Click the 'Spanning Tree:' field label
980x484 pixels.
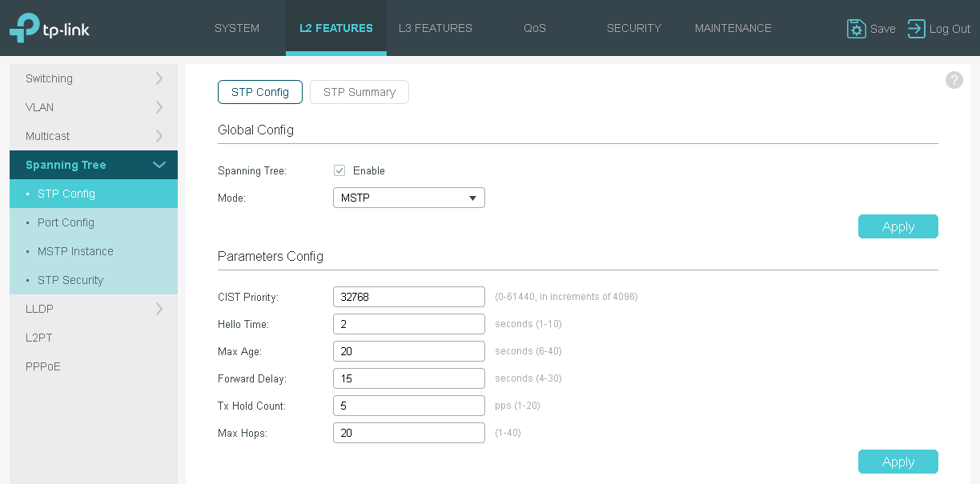252,170
